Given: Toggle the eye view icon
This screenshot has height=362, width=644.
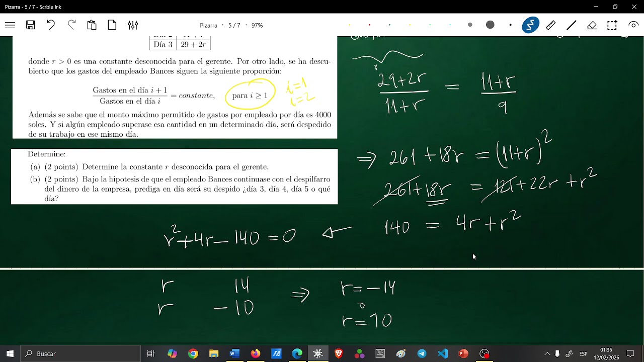Looking at the screenshot, I should pos(633,25).
